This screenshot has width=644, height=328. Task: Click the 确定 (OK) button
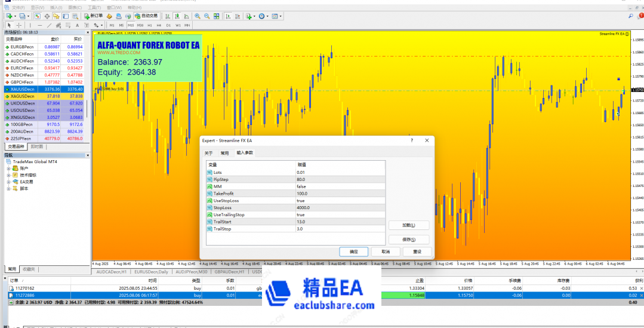(x=353, y=252)
